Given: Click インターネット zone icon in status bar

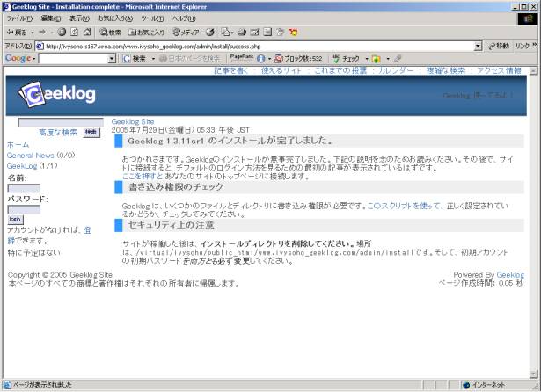Looking at the screenshot, I should click(x=466, y=385).
